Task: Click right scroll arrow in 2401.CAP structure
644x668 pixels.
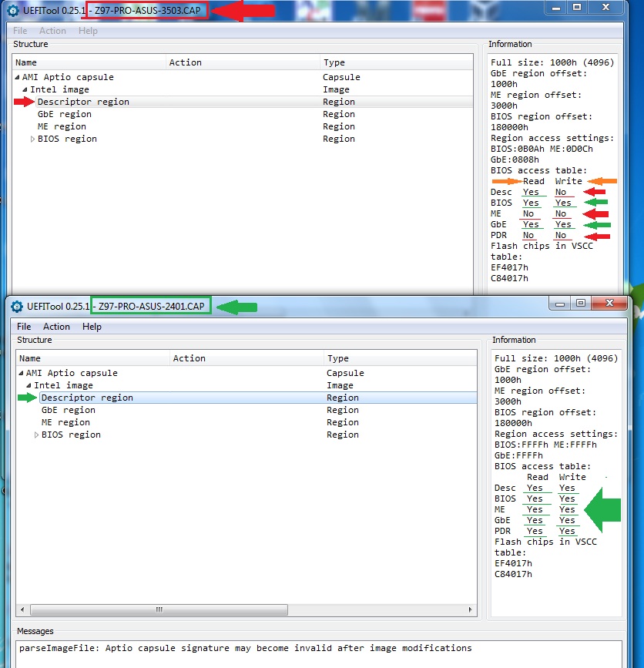Action: (x=470, y=609)
